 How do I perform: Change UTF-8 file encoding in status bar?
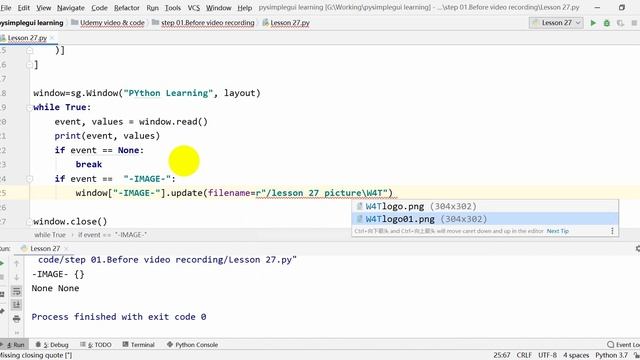[x=547, y=355]
